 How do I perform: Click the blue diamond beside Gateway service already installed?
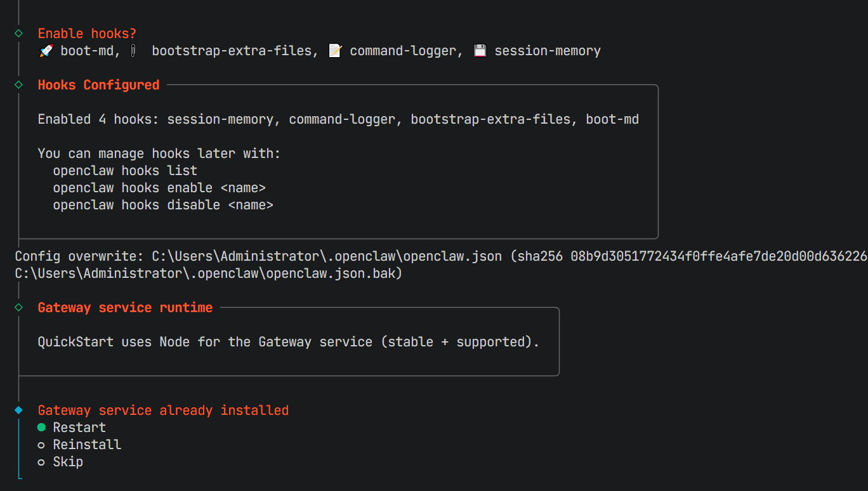coord(18,410)
